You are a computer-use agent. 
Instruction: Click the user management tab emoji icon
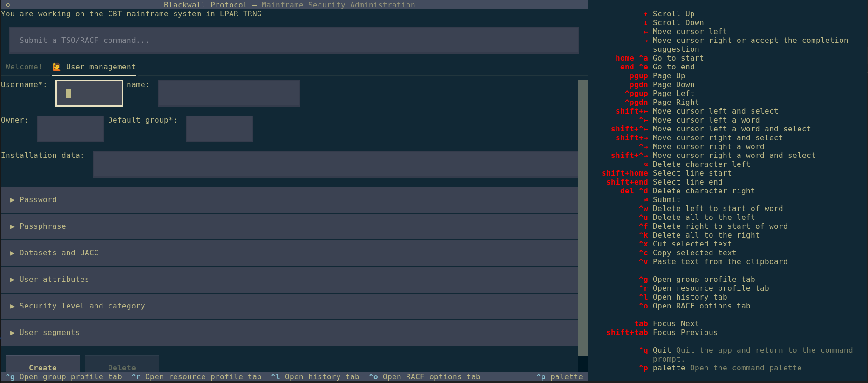[x=56, y=67]
